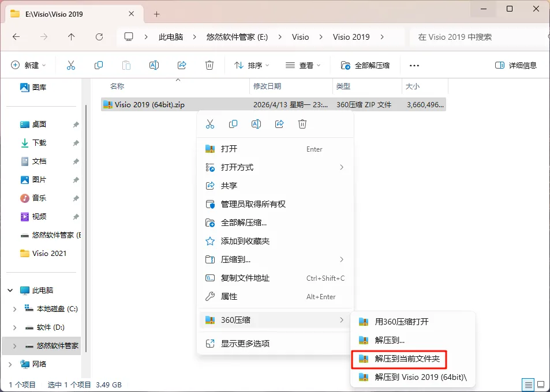Expand the 网络 tree node
Image resolution: width=550 pixels, height=392 pixels.
10,364
